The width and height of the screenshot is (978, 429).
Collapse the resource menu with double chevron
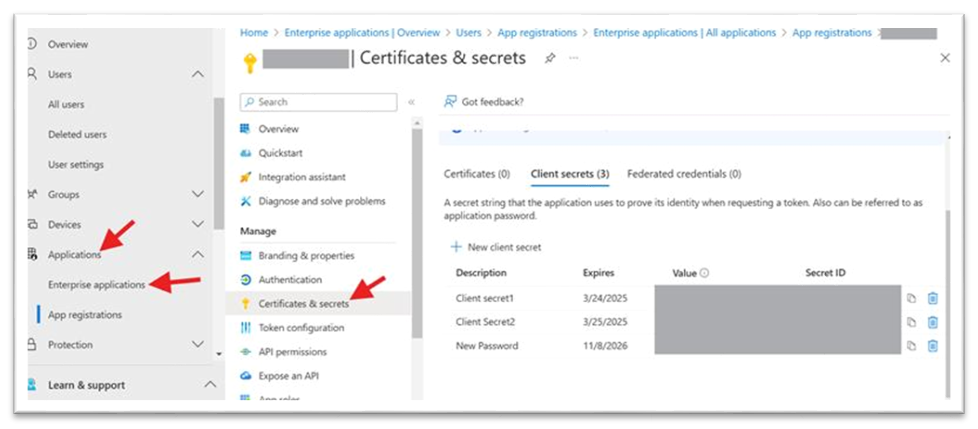[411, 102]
